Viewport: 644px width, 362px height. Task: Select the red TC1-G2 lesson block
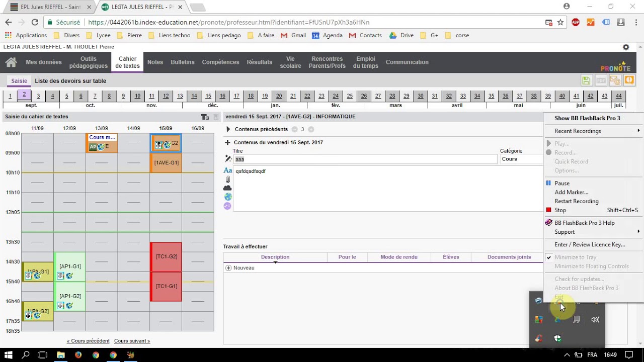click(166, 257)
